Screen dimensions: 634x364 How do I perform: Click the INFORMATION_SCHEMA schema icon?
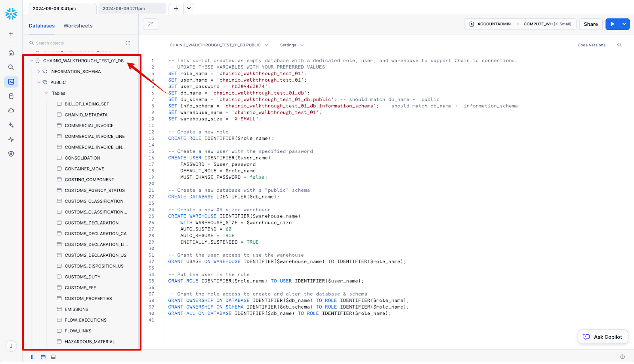click(x=45, y=72)
